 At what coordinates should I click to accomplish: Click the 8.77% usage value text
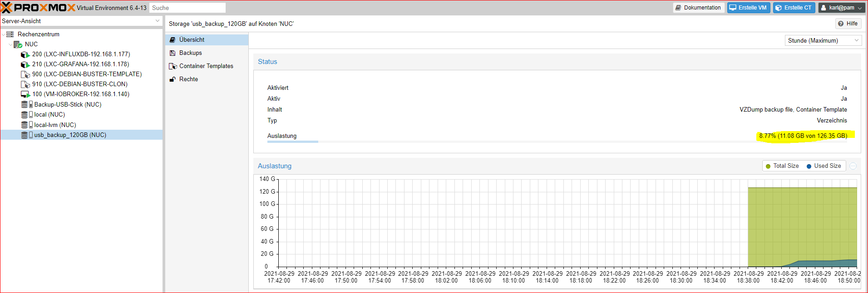coord(803,136)
